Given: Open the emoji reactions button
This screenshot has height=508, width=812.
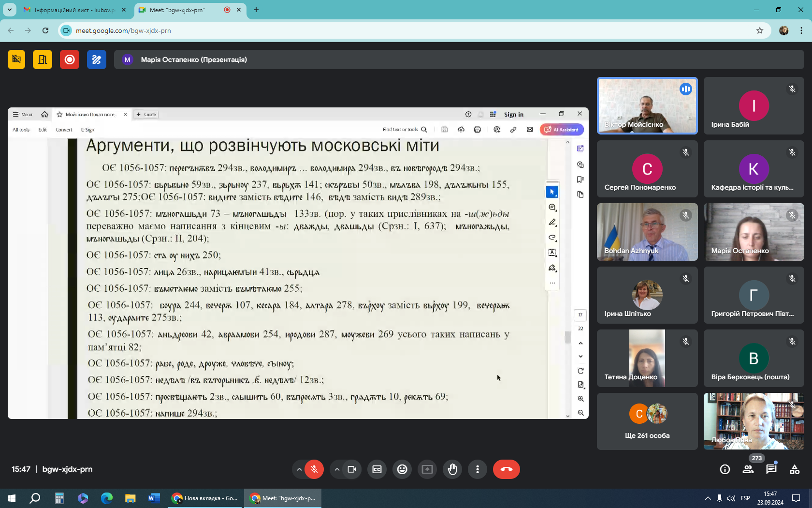Looking at the screenshot, I should coord(402,469).
